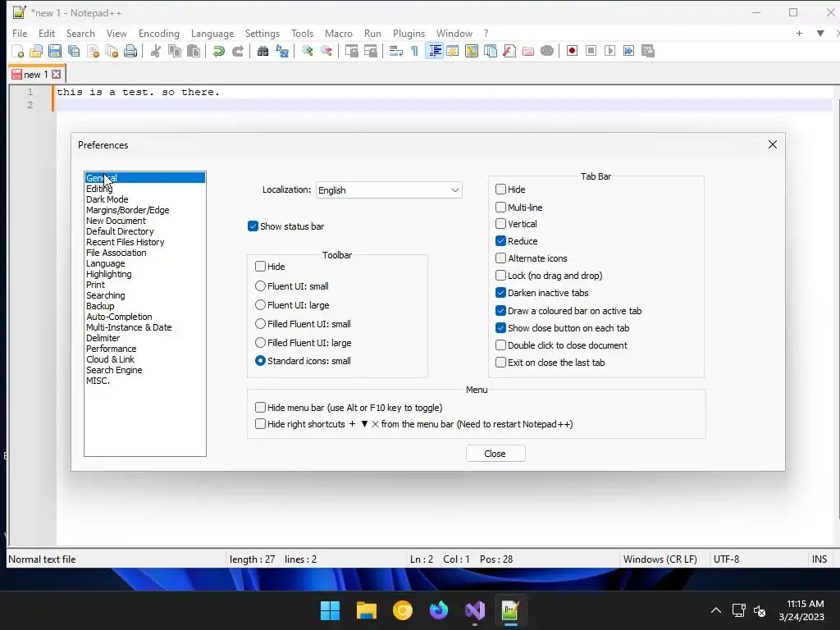Screen dimensions: 840x630
Task: Click UTF-8 encoding in status bar
Action: coord(727,559)
